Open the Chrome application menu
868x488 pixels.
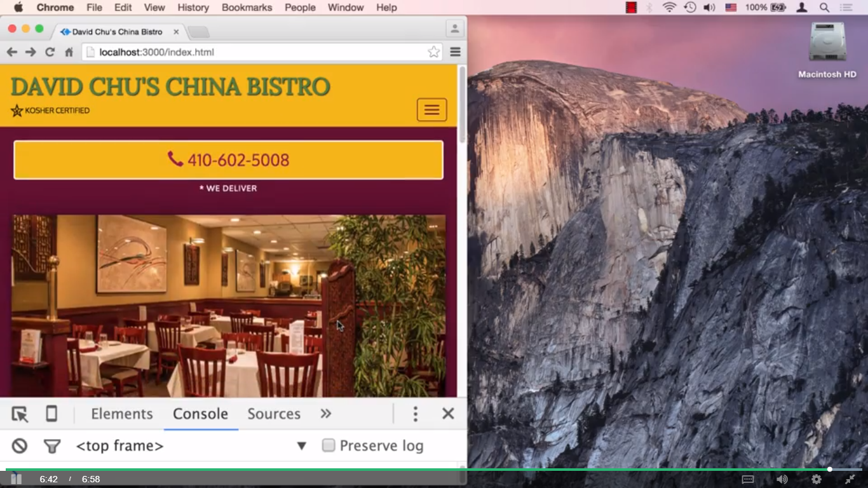pyautogui.click(x=55, y=8)
